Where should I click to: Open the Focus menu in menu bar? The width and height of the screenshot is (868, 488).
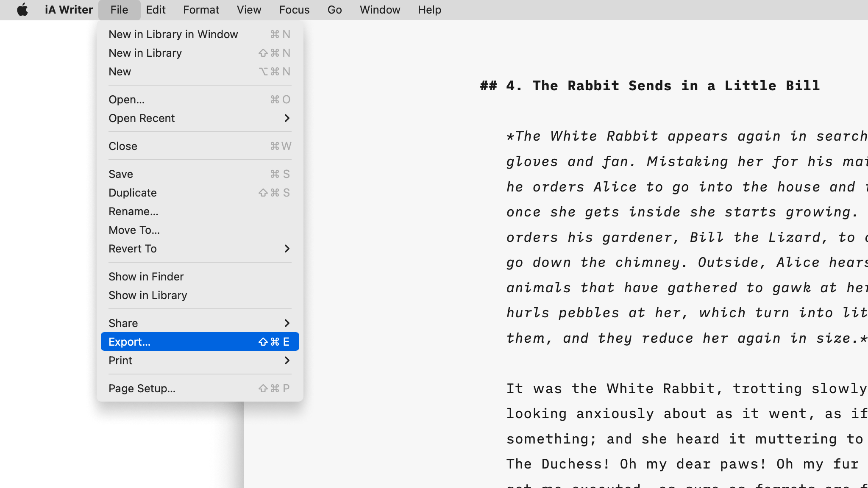click(x=294, y=10)
